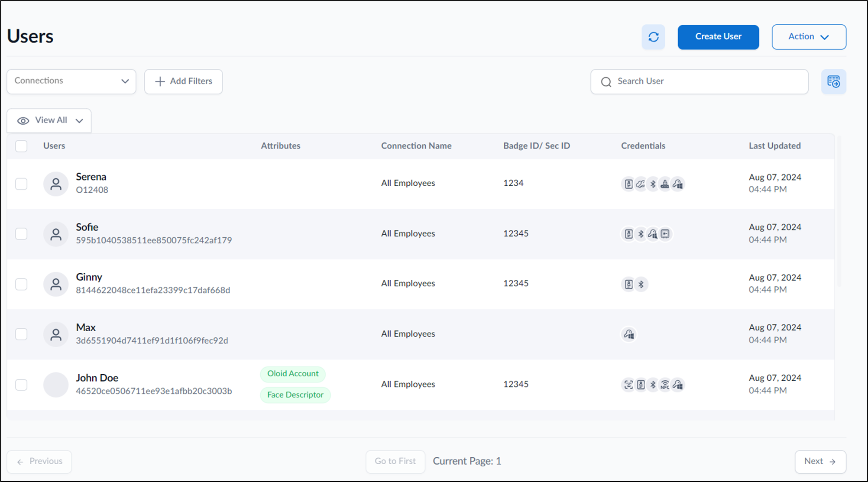868x482 pixels.
Task: Click Sofie's badge card credential icon
Action: coord(628,234)
